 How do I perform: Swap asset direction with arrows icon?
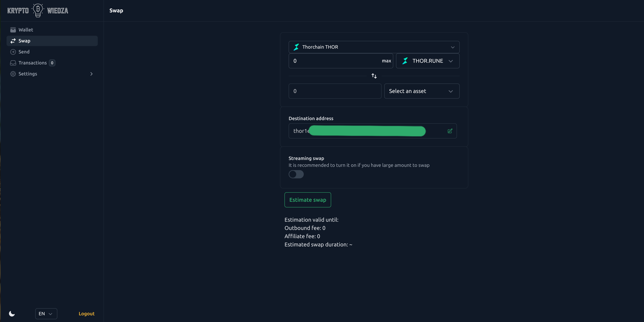pos(374,76)
